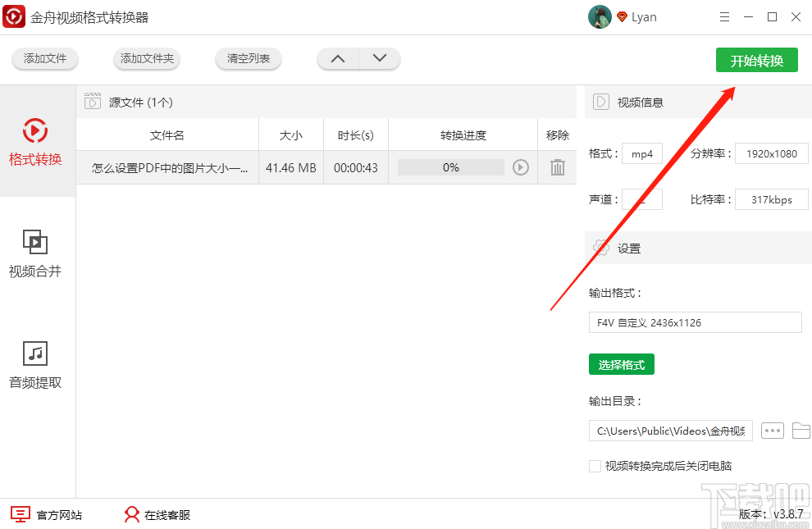This screenshot has width=812, height=529.
Task: Click the move-down chevron in toolbar
Action: click(x=379, y=58)
